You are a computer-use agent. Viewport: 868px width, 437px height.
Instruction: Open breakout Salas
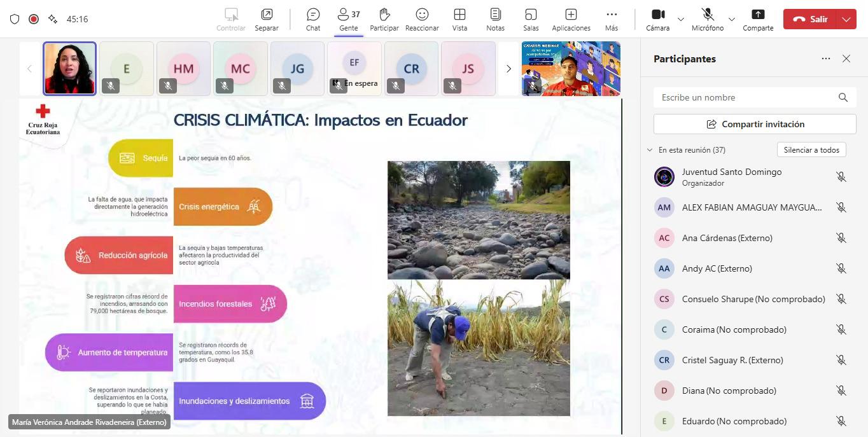coord(531,19)
